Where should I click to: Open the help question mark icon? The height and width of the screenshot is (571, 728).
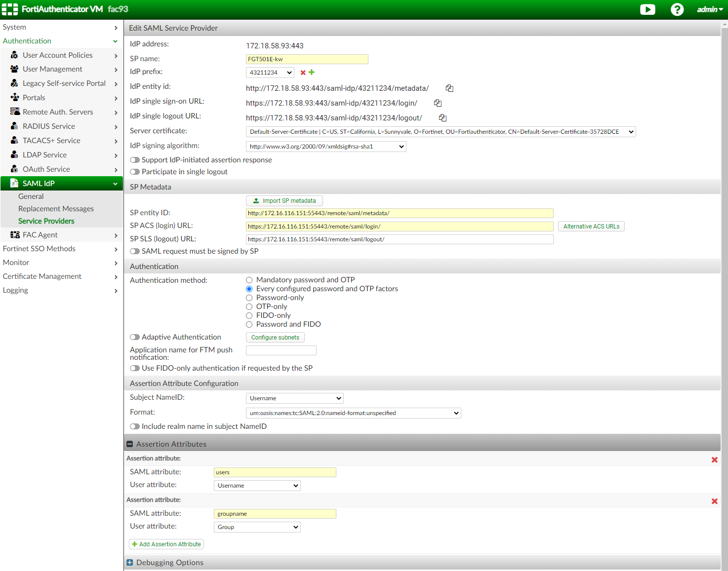(677, 9)
